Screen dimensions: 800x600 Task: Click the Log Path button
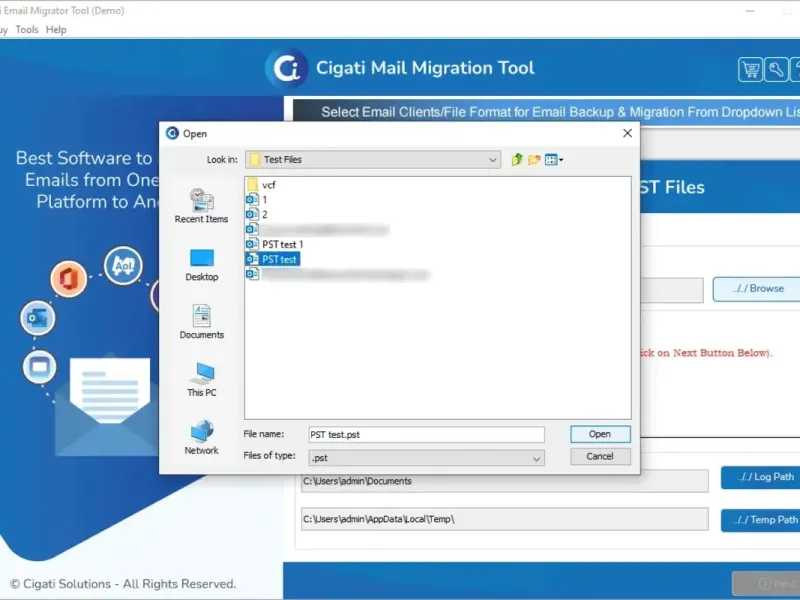click(x=761, y=477)
